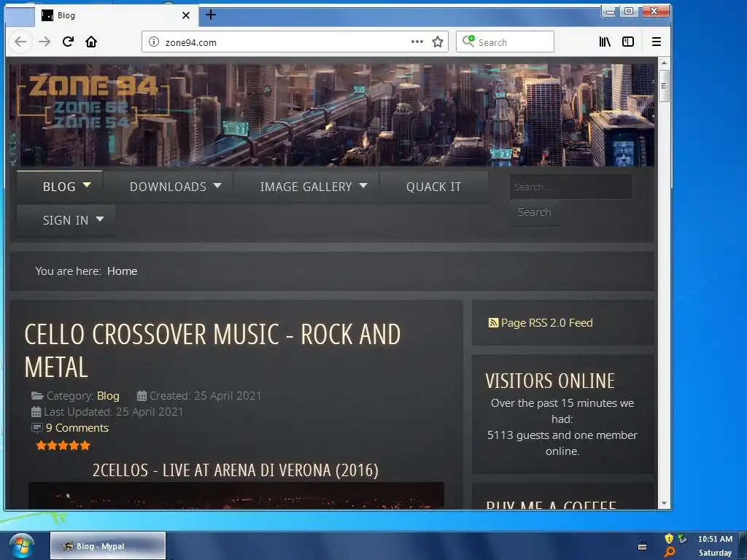Select the Blog browser tab
Screen dimensions: 747x560
(x=117, y=15)
